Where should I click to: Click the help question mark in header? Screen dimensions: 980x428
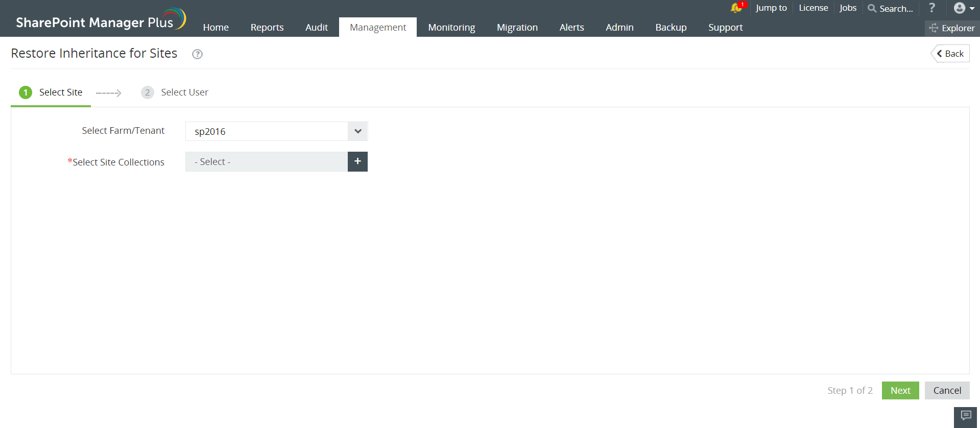point(932,8)
